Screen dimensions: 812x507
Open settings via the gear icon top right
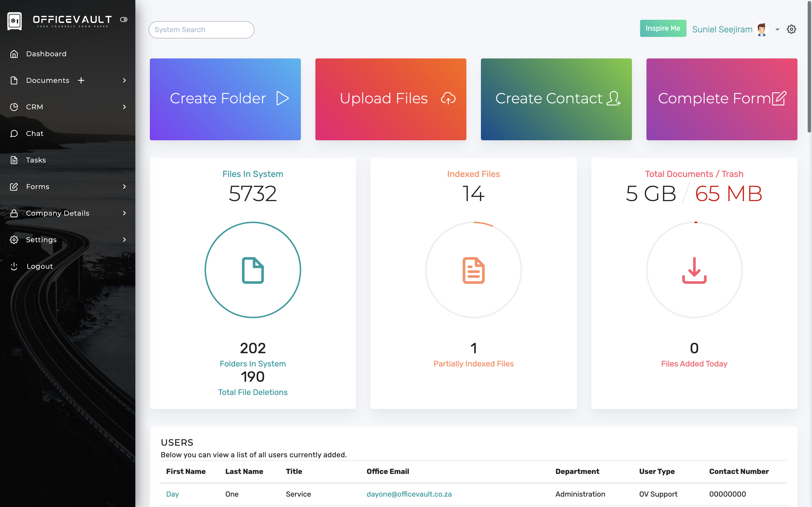click(x=791, y=29)
